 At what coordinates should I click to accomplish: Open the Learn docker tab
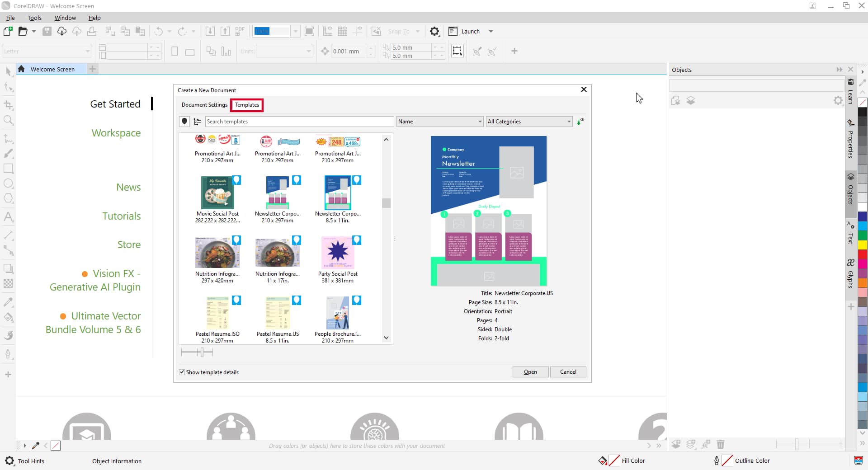(x=850, y=92)
